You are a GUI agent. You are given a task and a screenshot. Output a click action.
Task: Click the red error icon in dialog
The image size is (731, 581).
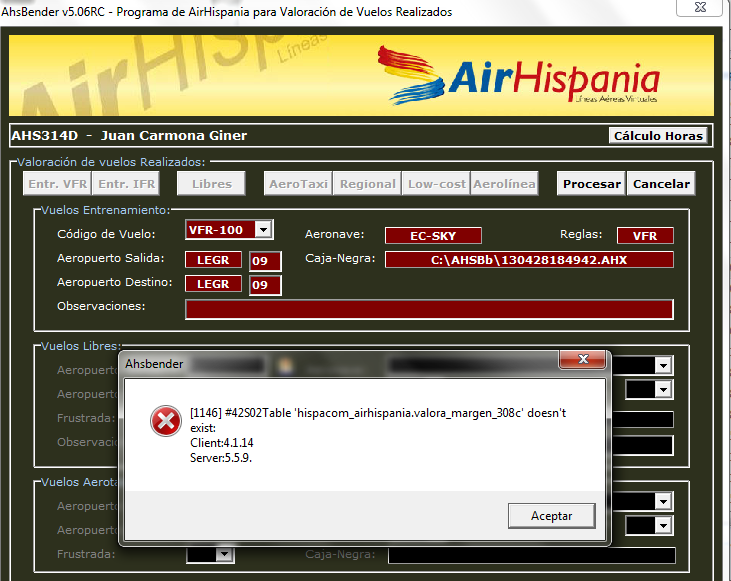(166, 421)
